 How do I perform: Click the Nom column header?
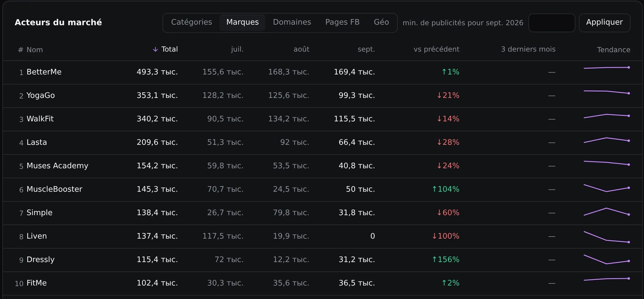[35, 50]
